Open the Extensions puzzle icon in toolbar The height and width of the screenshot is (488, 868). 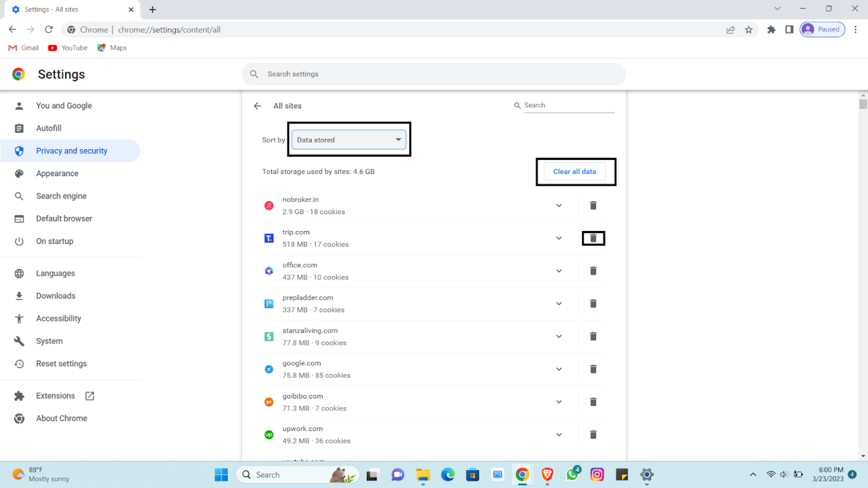(x=771, y=29)
